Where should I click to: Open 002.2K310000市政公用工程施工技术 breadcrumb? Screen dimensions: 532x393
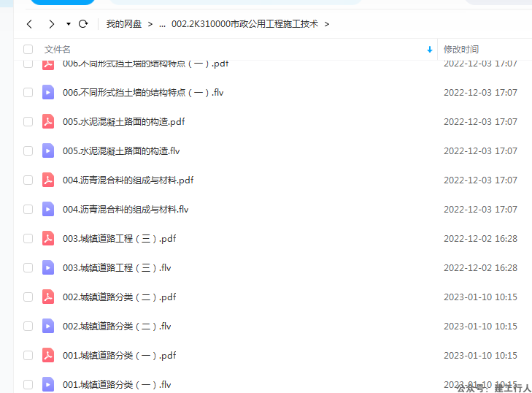(244, 24)
